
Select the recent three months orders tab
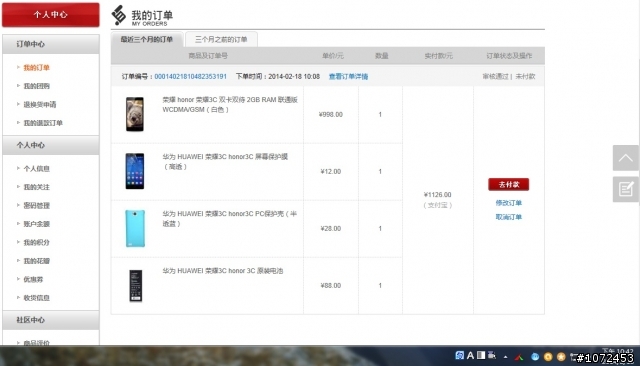147,39
